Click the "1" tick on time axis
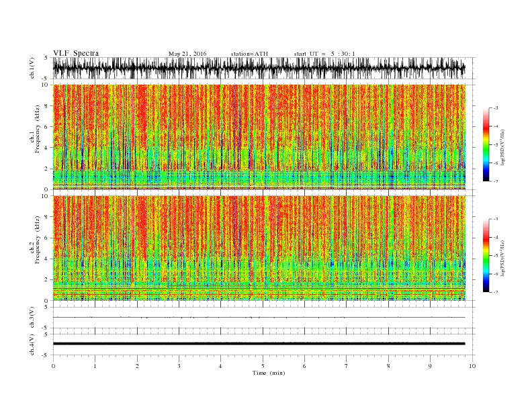 [x=95, y=366]
